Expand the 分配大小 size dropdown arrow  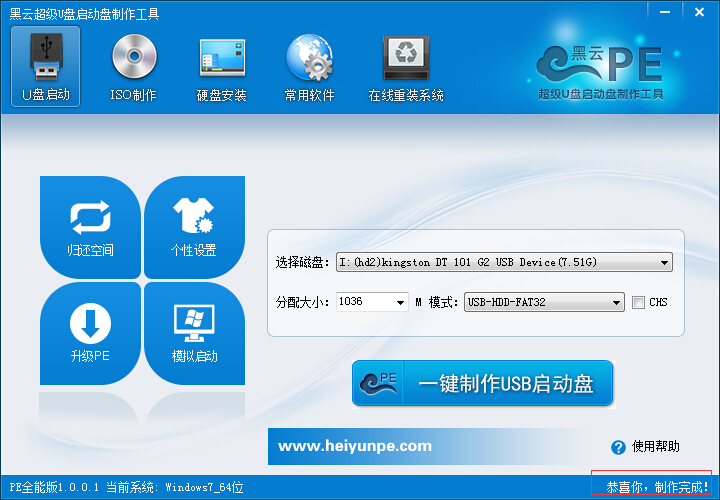tap(400, 303)
